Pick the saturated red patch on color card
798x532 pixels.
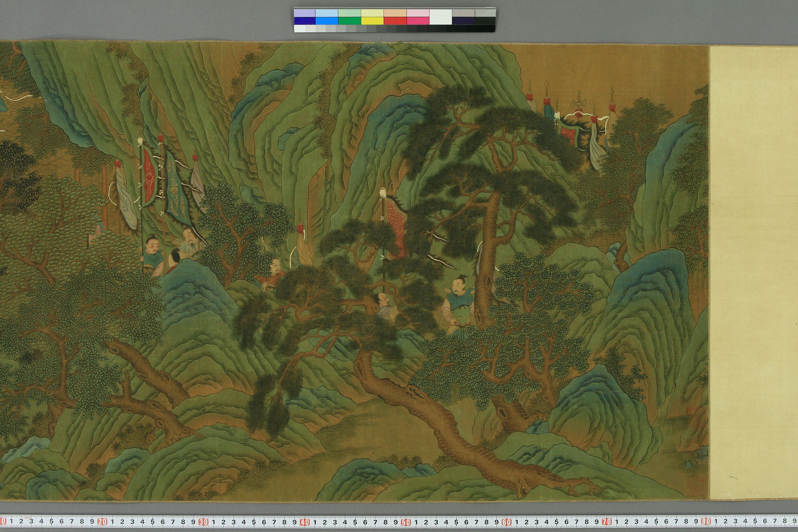(395, 21)
